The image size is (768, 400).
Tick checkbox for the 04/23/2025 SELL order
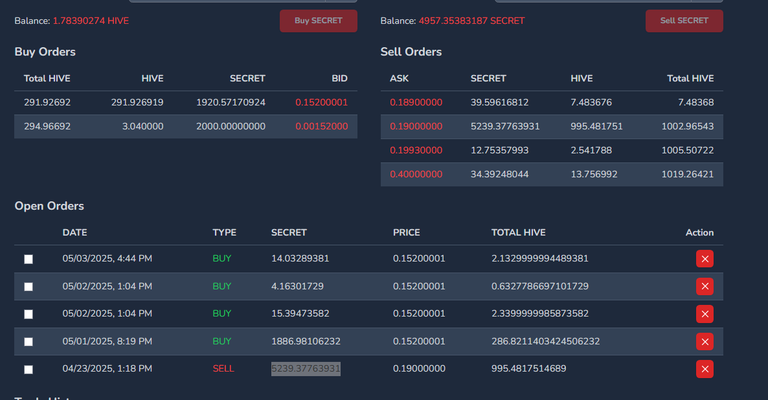pyautogui.click(x=28, y=369)
